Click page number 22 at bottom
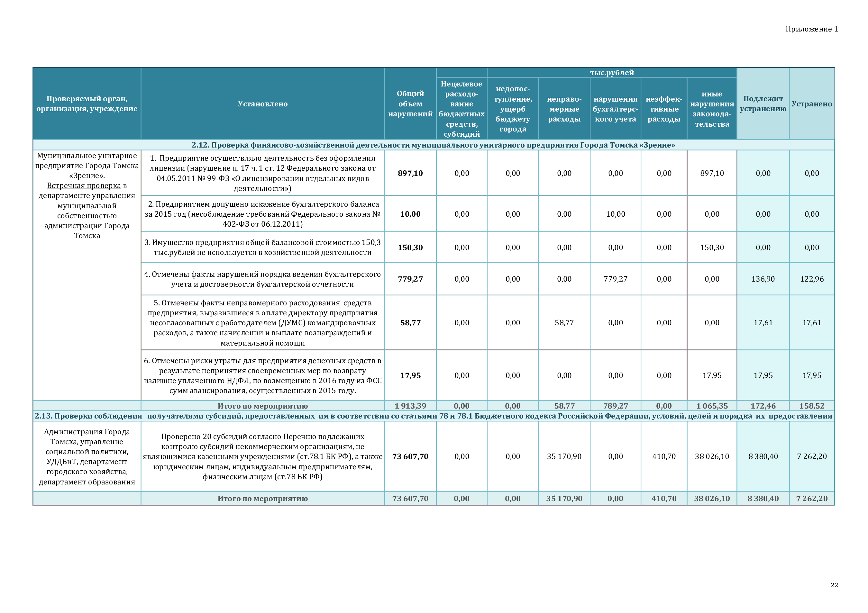Viewport: 868px width, 613px height. (x=834, y=585)
